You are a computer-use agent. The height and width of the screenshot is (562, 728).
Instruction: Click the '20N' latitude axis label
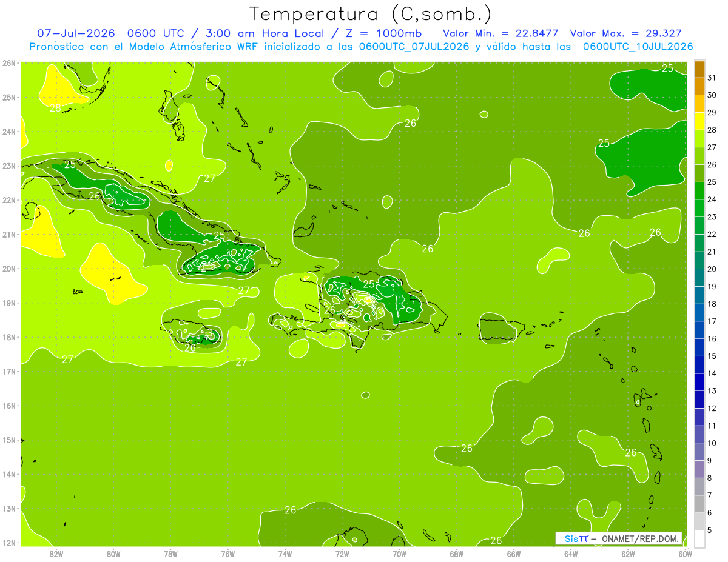(x=8, y=269)
